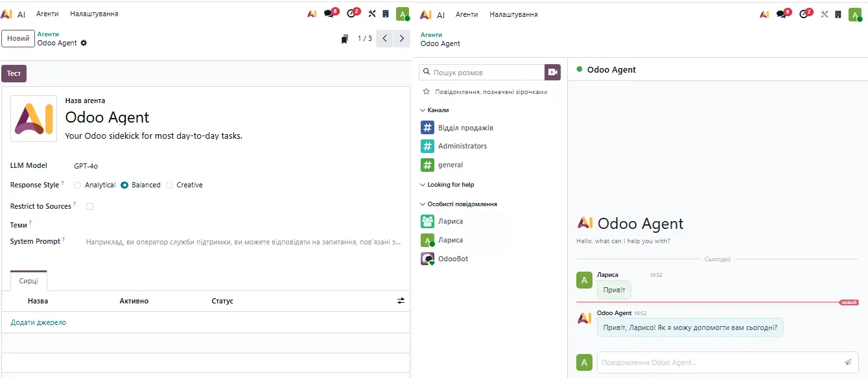Click the column settings icon in sources table
The width and height of the screenshot is (868, 378).
[401, 301]
